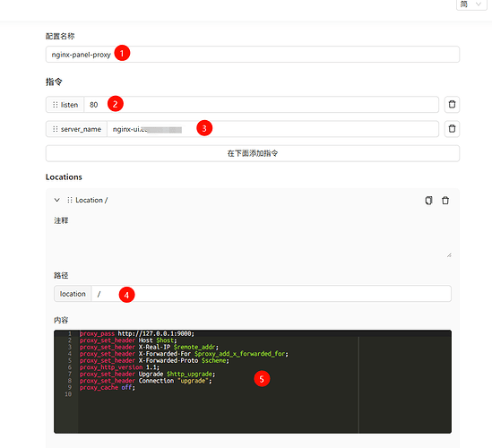
Task: Click the Connection "upgrade" line
Action: coord(146,381)
